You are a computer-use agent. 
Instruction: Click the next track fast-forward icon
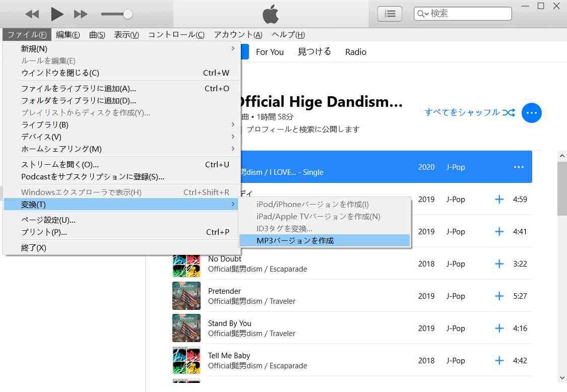(81, 14)
